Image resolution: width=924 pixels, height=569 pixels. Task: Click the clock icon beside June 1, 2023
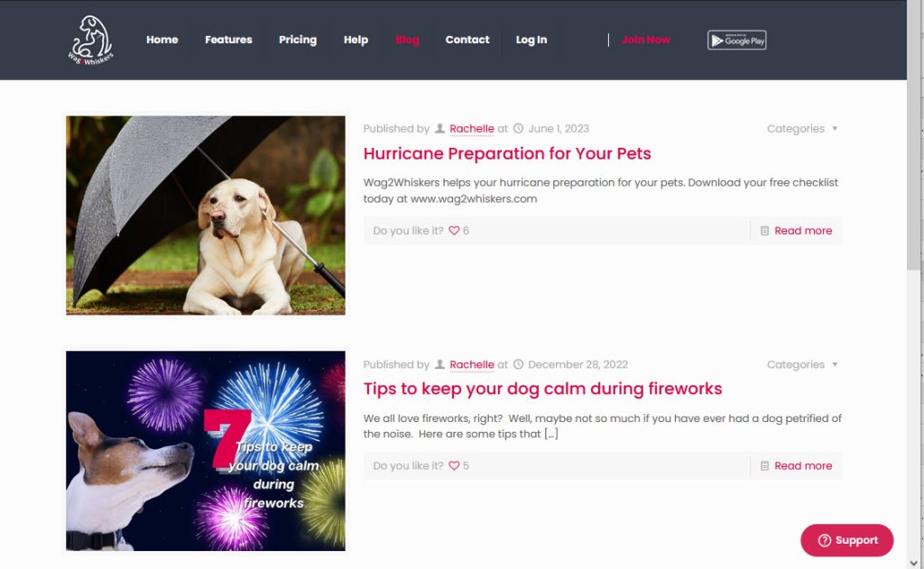[518, 128]
